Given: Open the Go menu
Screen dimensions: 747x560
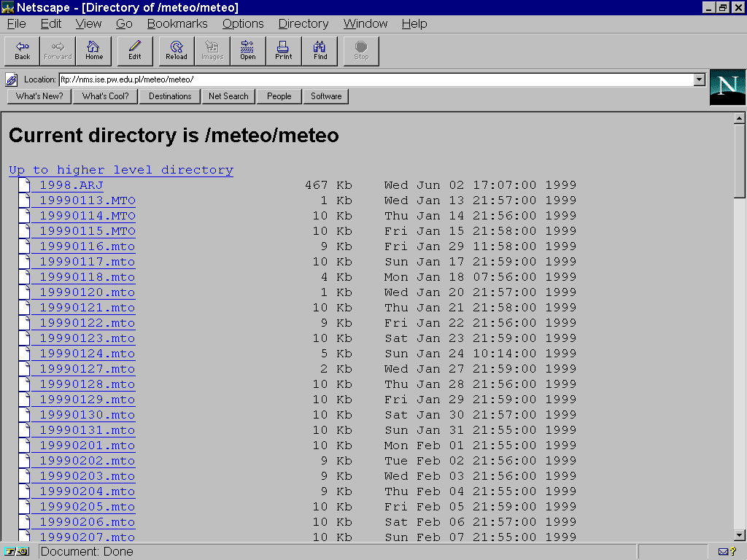Looking at the screenshot, I should point(124,24).
